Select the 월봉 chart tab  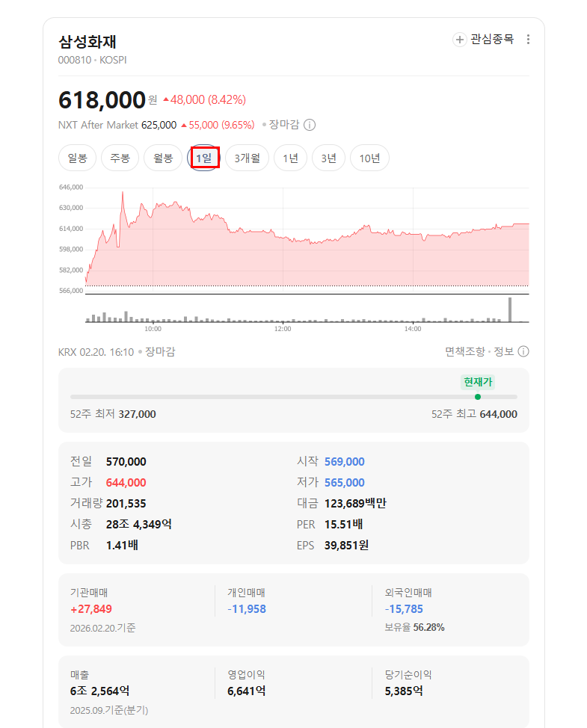(163, 158)
